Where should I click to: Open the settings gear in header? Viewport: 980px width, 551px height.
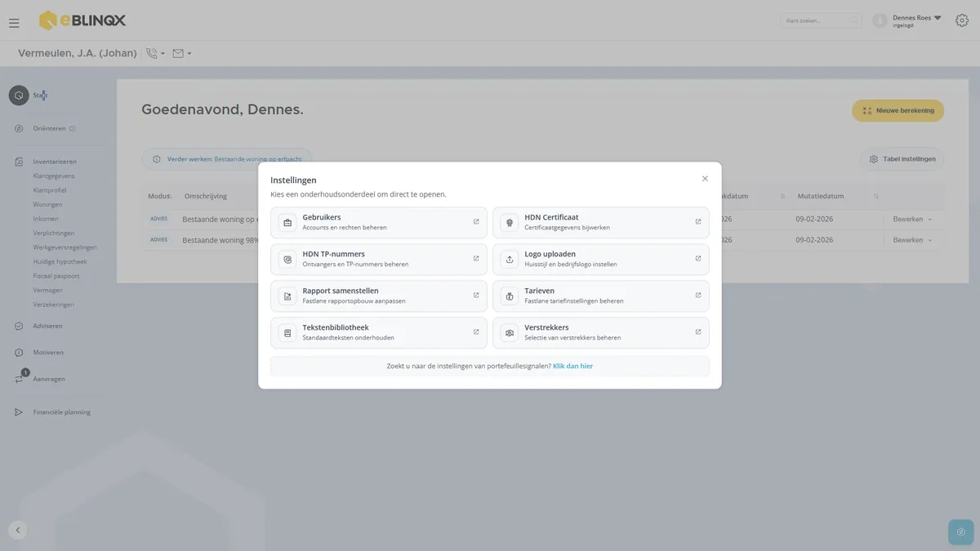(962, 20)
